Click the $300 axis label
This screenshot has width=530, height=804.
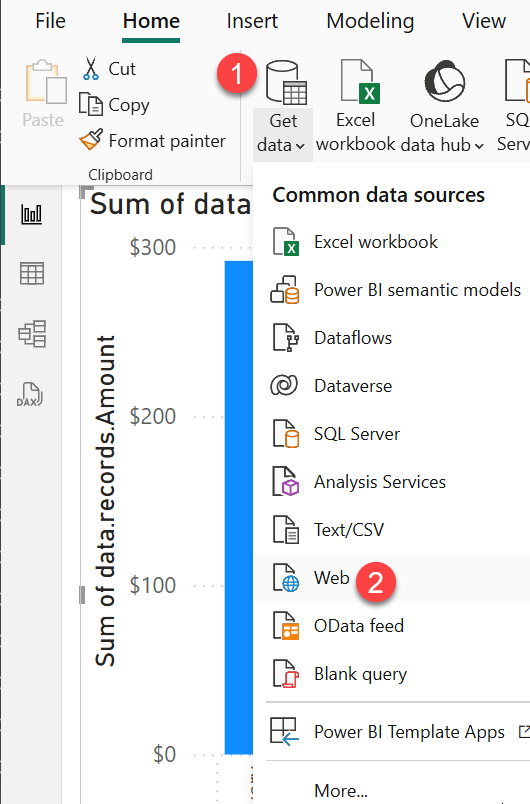tap(152, 247)
